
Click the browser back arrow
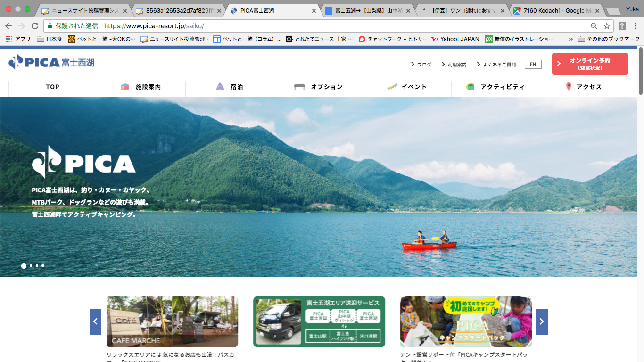pyautogui.click(x=8, y=26)
